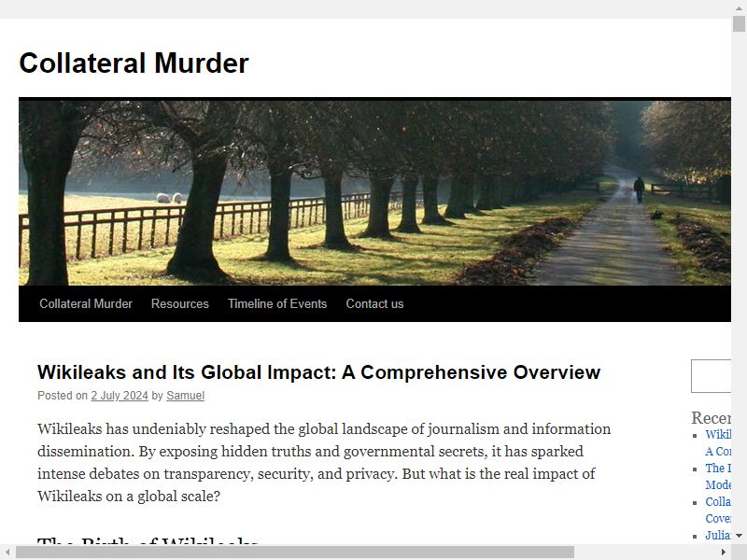Click the horizontal scrollbar thumb

pyautogui.click(x=295, y=553)
